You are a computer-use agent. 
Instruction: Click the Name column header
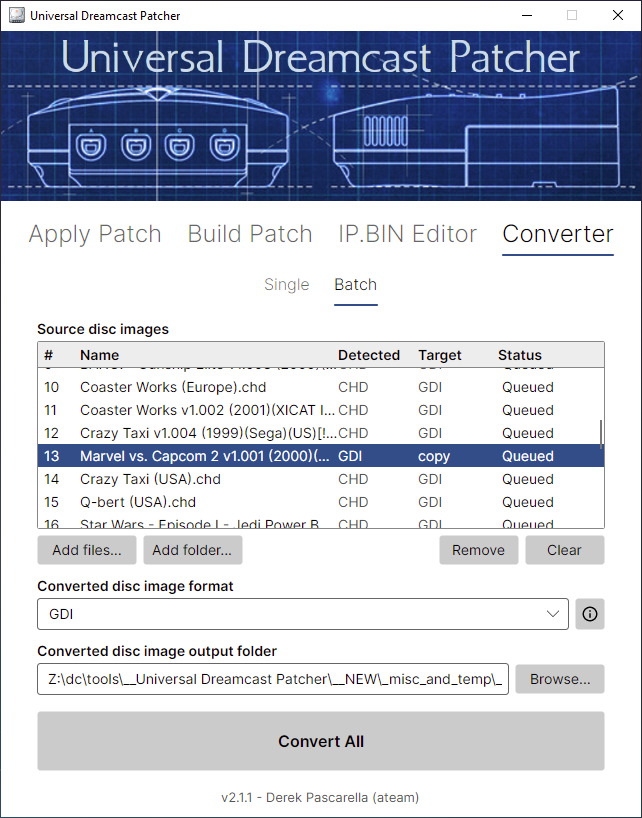tap(100, 355)
